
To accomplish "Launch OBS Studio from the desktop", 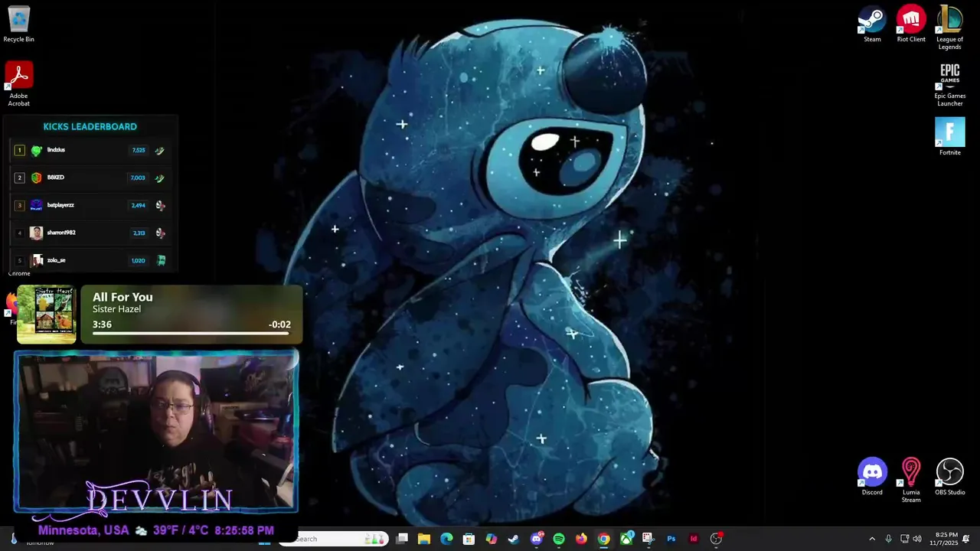I will tap(950, 477).
